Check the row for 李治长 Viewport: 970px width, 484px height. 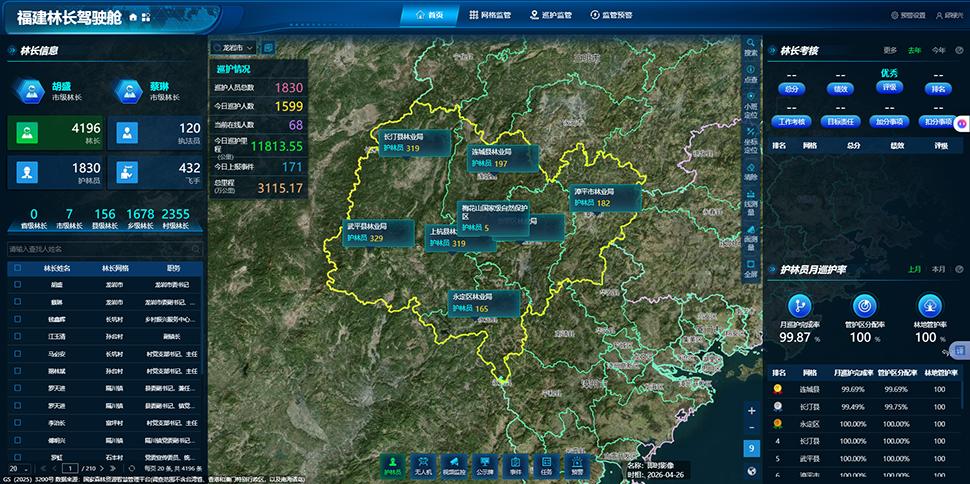point(17,423)
